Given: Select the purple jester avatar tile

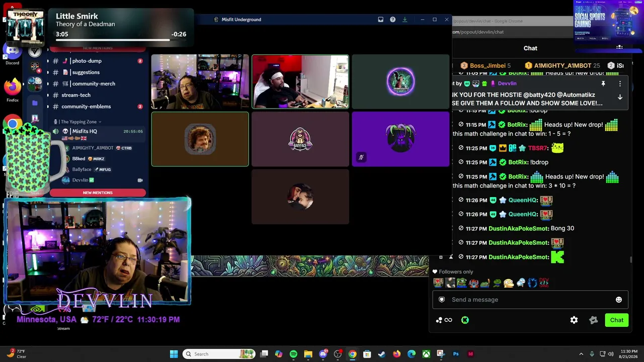Looking at the screenshot, I should (x=400, y=139).
